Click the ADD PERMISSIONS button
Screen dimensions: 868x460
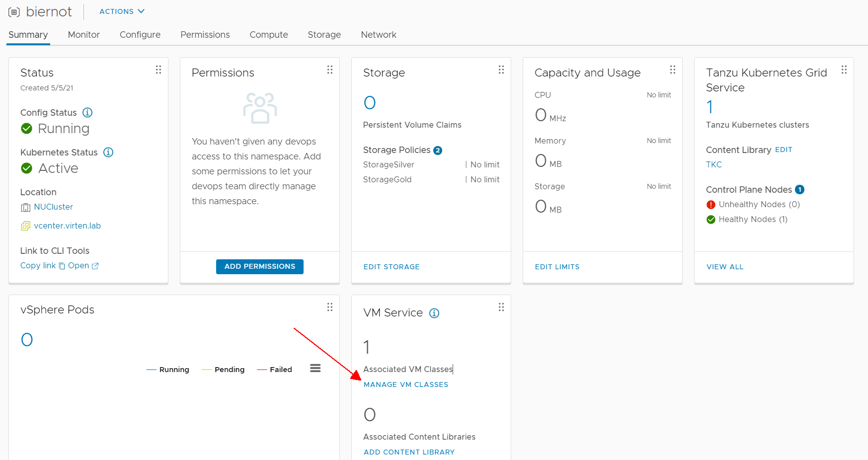click(x=260, y=267)
